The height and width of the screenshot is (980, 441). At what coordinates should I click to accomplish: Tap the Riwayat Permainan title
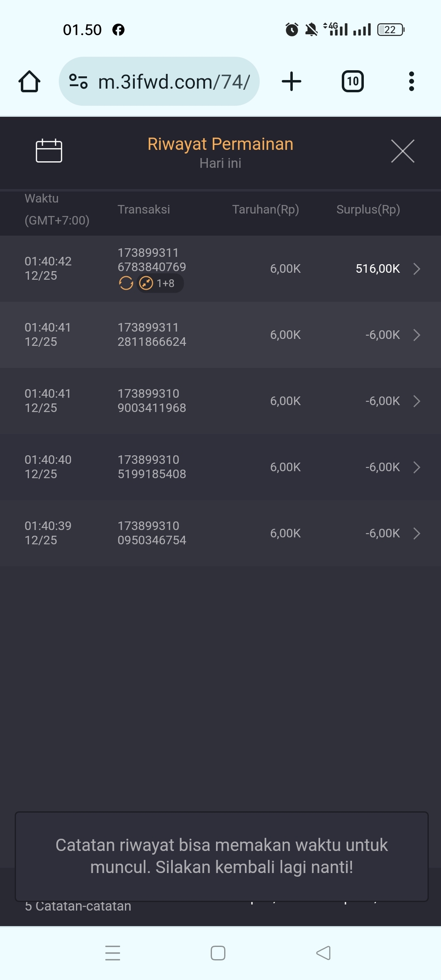220,144
